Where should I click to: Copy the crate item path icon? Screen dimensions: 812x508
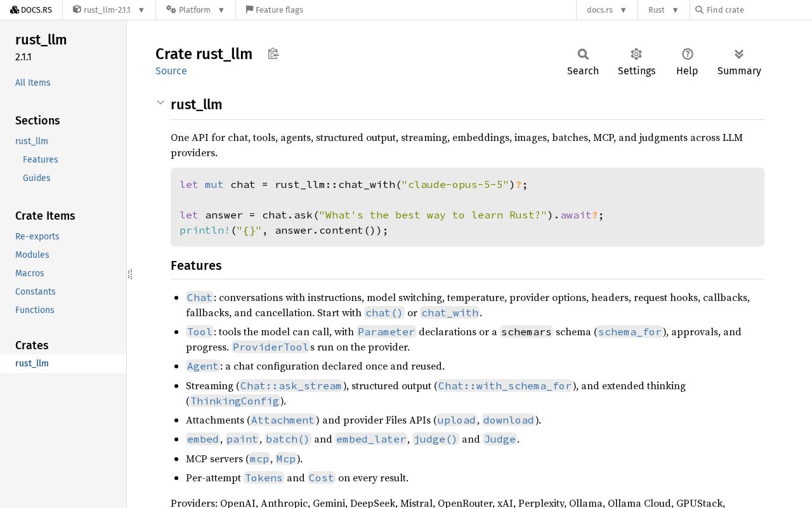point(273,54)
